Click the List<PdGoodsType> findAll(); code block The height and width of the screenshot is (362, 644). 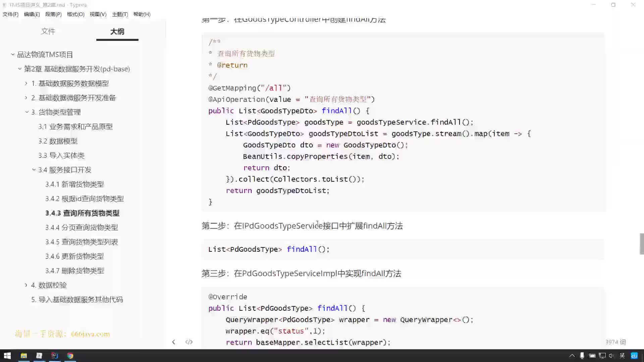[x=403, y=249]
